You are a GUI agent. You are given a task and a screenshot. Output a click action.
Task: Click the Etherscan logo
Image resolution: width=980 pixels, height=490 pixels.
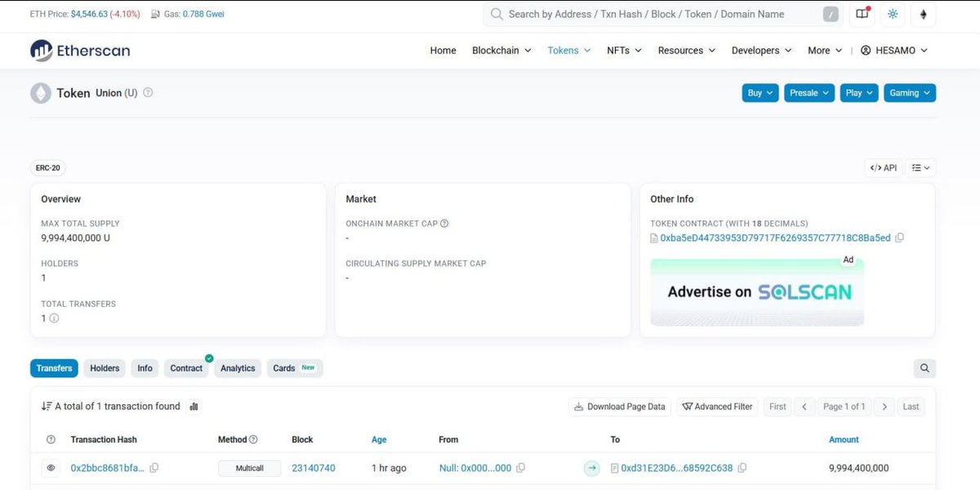click(80, 51)
